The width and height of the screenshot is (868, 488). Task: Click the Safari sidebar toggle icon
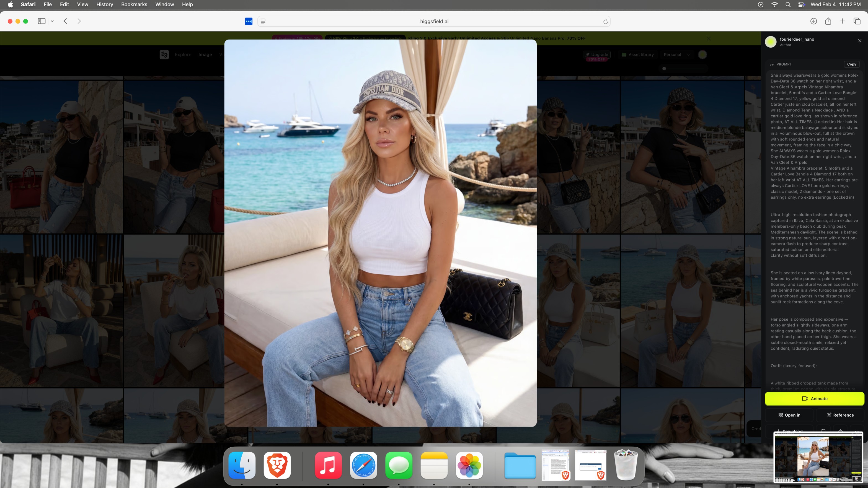point(42,21)
